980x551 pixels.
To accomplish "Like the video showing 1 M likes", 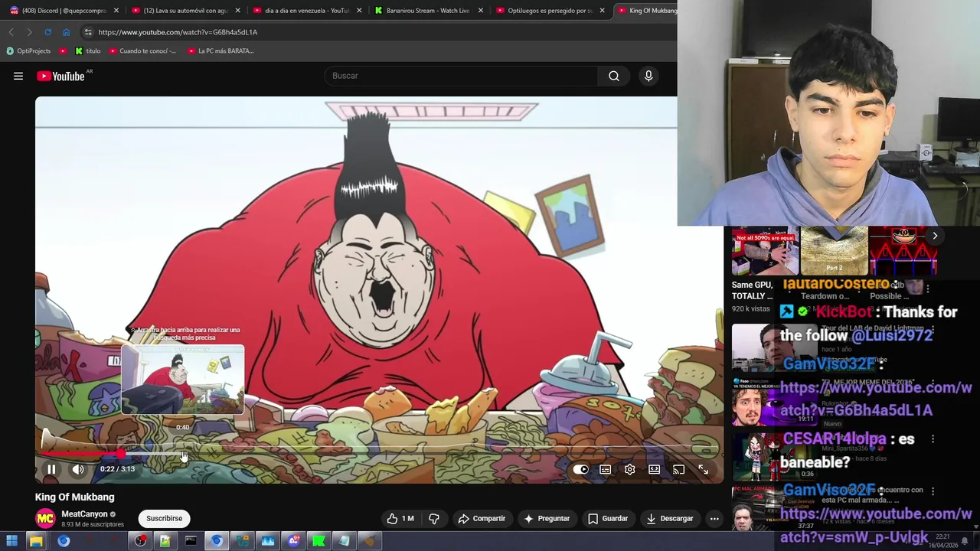I will pos(401,518).
